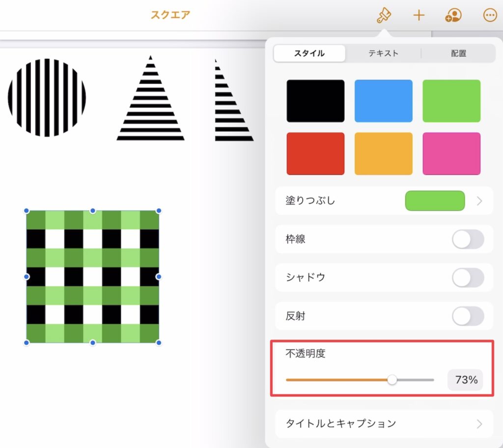Apply the green style preset
Viewport: 503px width, 448px height.
[x=451, y=101]
